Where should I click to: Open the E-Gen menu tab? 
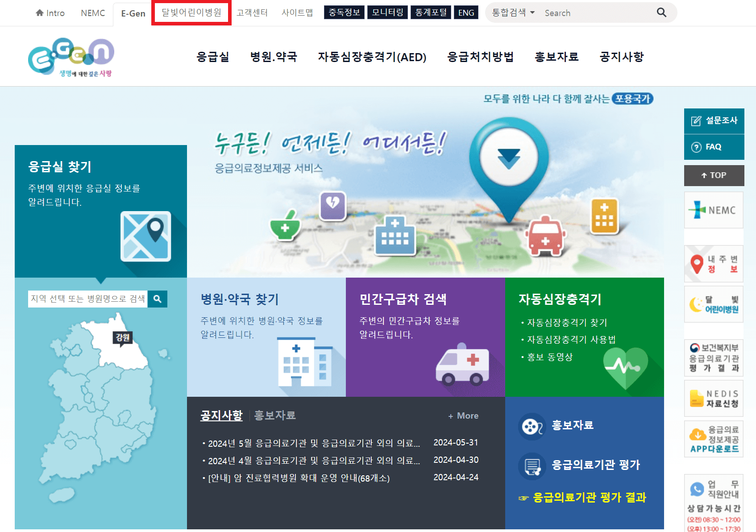(132, 13)
